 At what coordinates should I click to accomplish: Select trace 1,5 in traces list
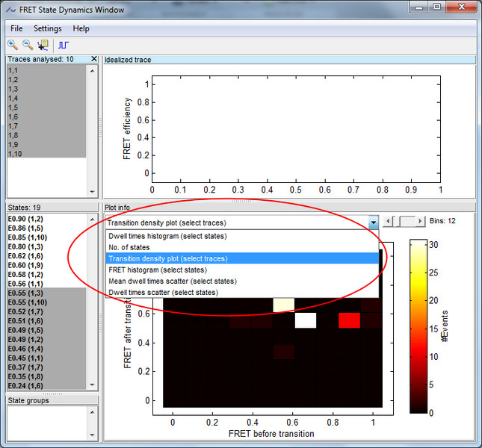pyautogui.click(x=13, y=108)
